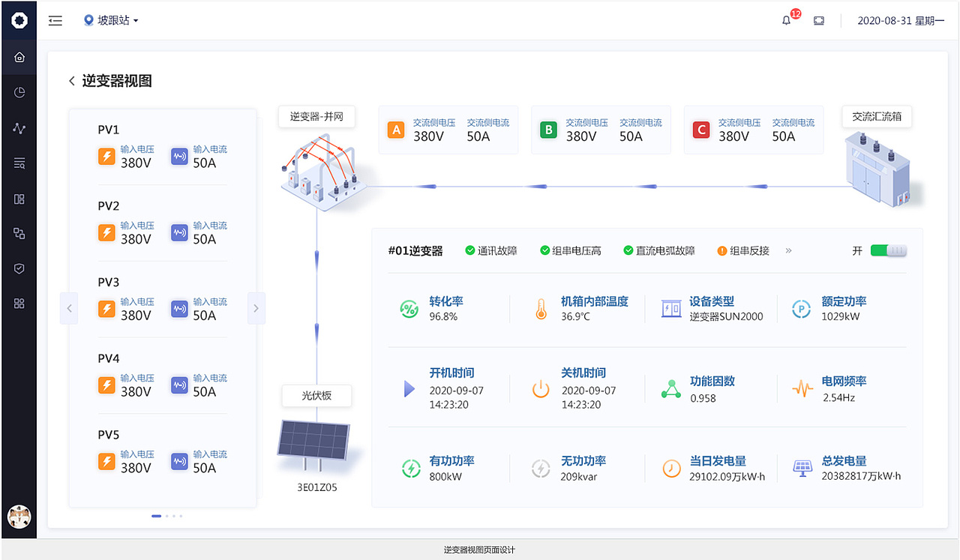960x560 pixels.
Task: Select the pie-chart statistics icon in sidebar
Action: pyautogui.click(x=19, y=92)
